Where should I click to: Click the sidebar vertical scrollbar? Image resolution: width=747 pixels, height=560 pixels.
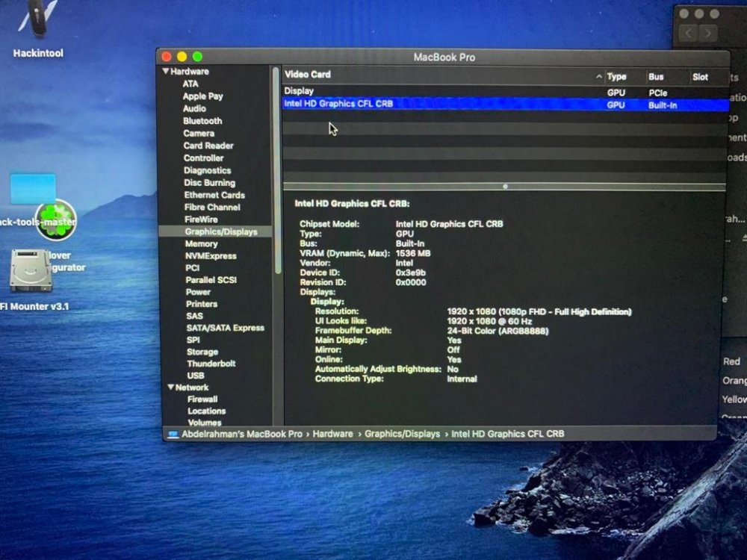tap(276, 172)
